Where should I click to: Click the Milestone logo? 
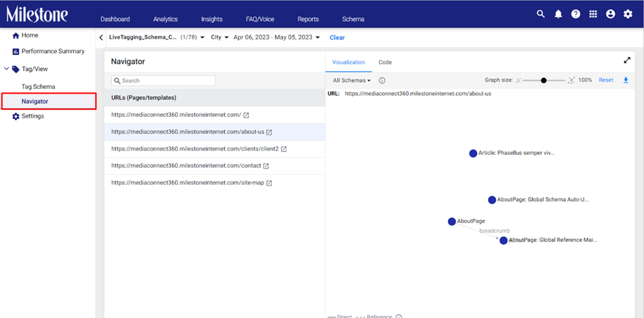(x=37, y=14)
